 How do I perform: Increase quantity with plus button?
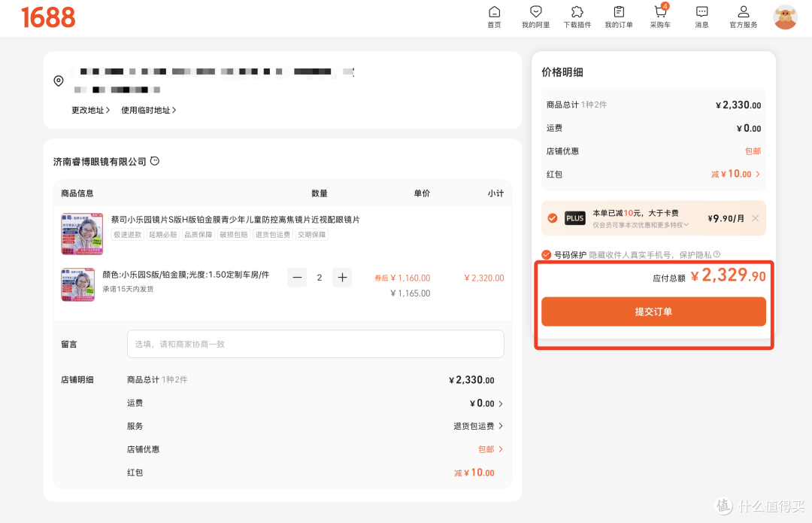[x=342, y=278]
